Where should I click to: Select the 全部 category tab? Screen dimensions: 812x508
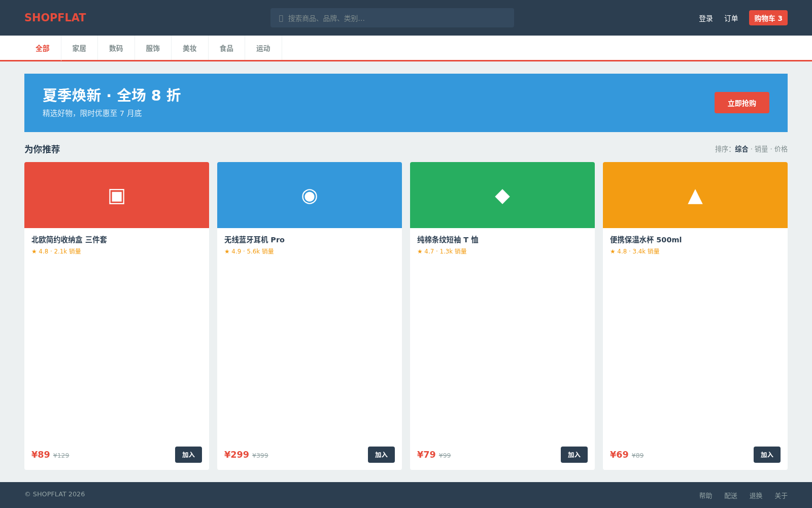(x=43, y=48)
